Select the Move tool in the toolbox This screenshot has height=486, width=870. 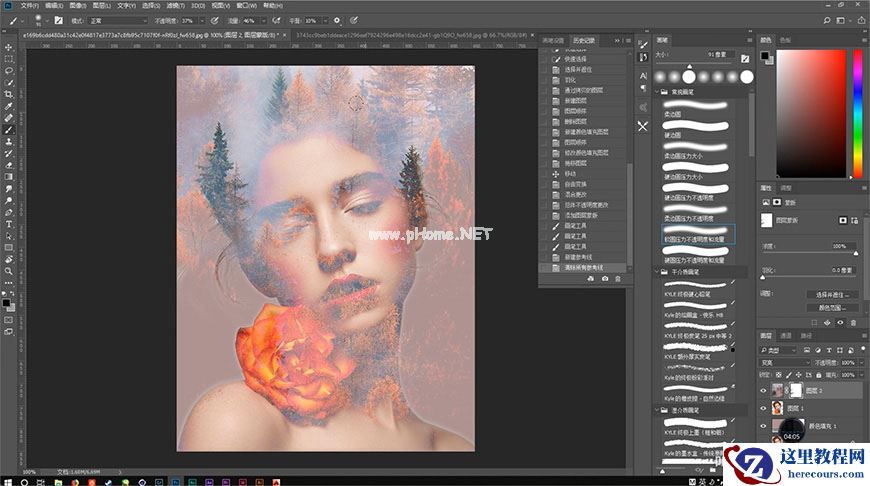(8, 47)
